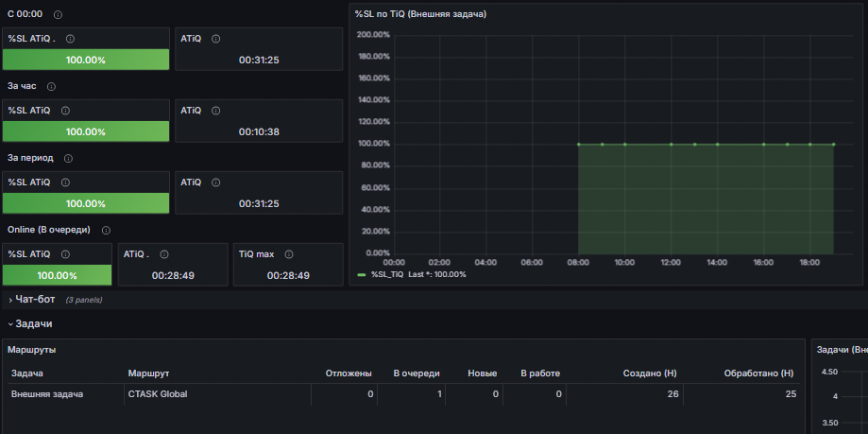Click the Задачи row title
Screen dimensions: 868x434
click(x=34, y=323)
